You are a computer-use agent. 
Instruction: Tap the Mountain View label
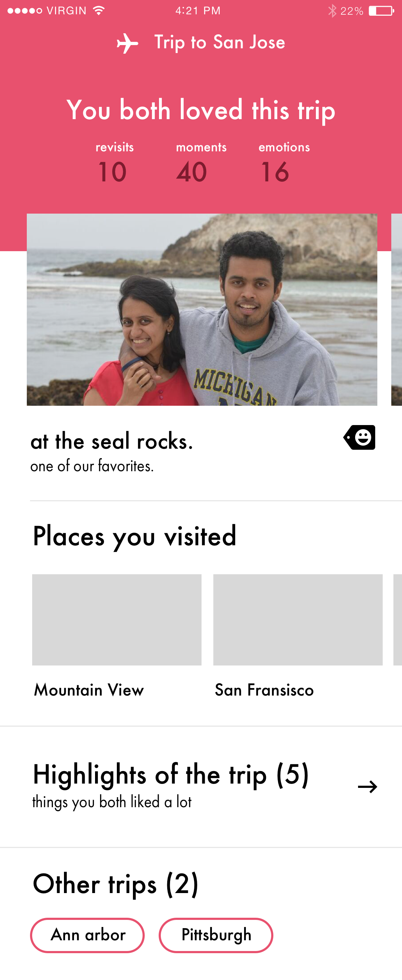89,690
